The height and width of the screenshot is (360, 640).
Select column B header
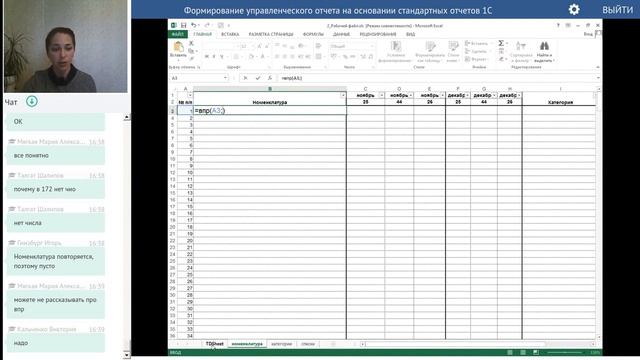[270, 89]
